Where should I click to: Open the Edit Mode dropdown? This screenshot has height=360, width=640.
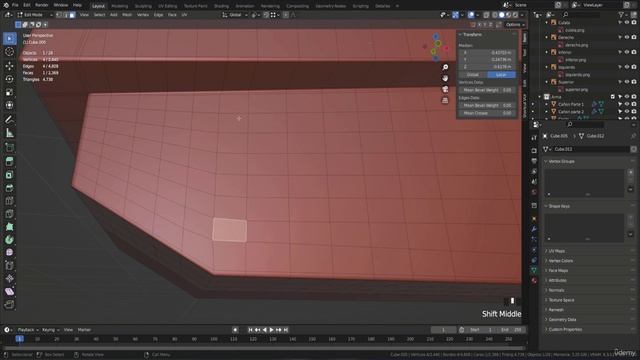pos(35,15)
